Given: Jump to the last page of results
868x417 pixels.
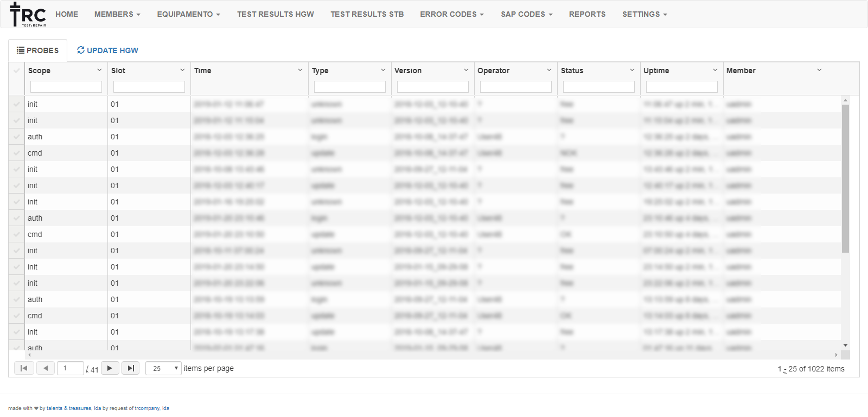Looking at the screenshot, I should click(x=130, y=368).
